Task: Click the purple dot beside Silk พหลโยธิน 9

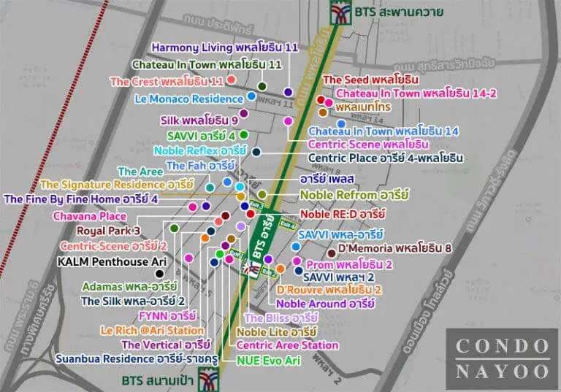Action: [x=244, y=113]
